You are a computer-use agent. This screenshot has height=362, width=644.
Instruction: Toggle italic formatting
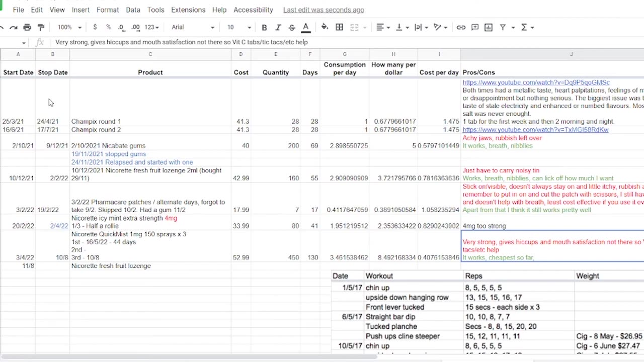point(278,27)
